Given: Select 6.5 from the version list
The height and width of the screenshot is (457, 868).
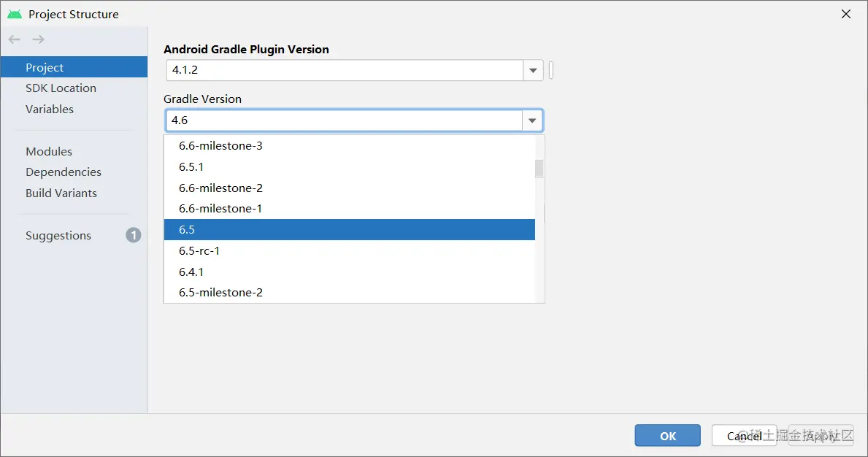Looking at the screenshot, I should click(x=349, y=230).
